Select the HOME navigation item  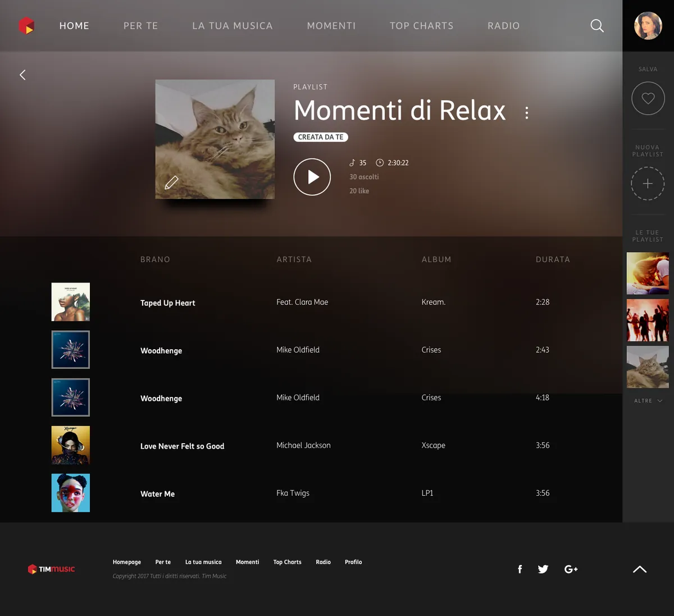[x=74, y=26]
